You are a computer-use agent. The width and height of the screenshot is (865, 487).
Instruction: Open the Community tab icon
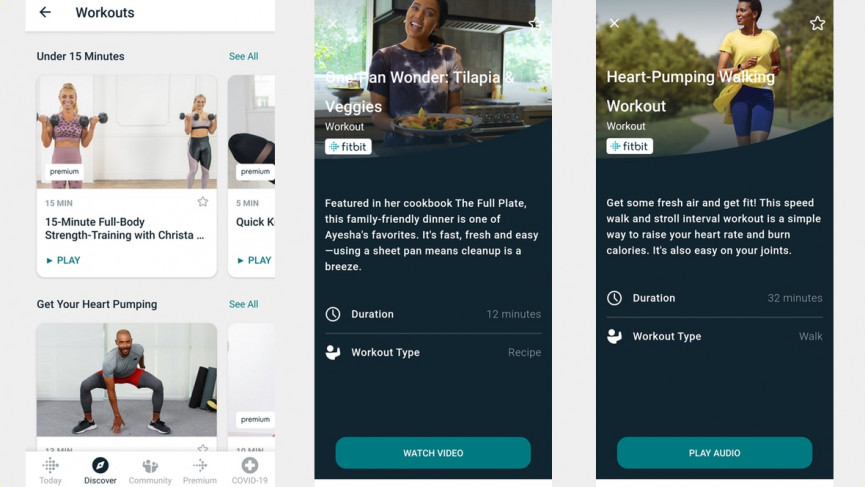pos(150,466)
